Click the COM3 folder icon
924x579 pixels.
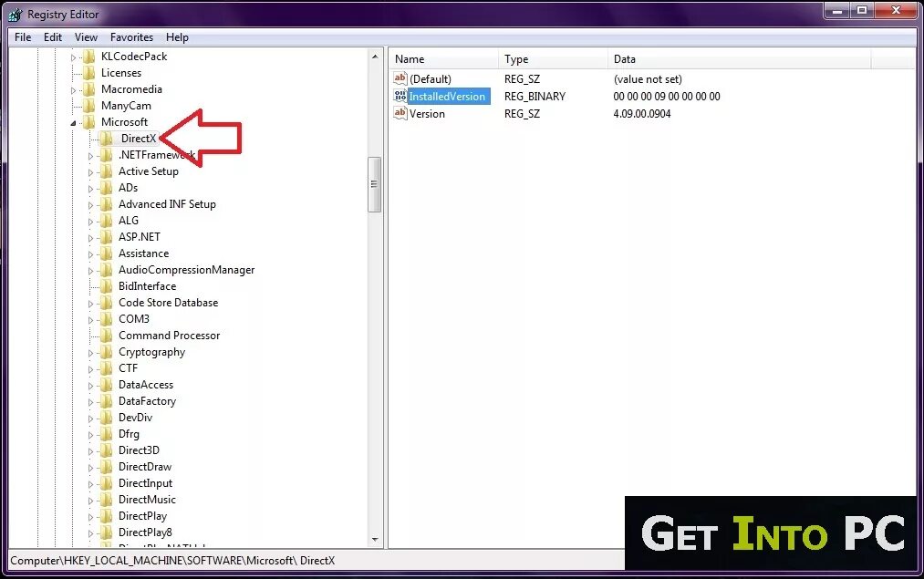point(106,319)
